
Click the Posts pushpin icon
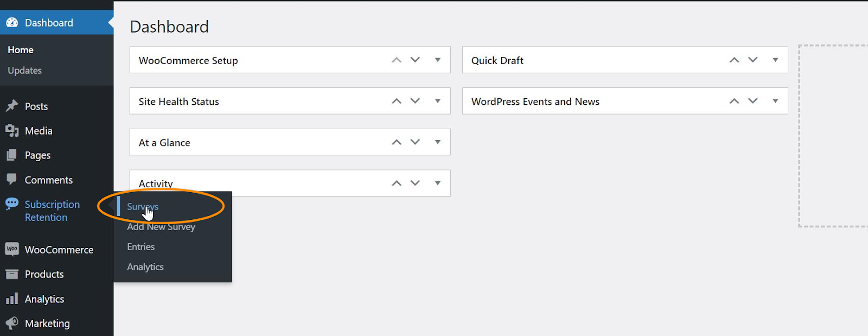pyautogui.click(x=12, y=106)
